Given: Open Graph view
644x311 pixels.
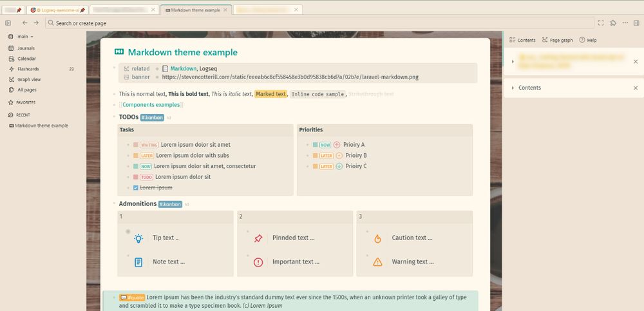Looking at the screenshot, I should [29, 79].
